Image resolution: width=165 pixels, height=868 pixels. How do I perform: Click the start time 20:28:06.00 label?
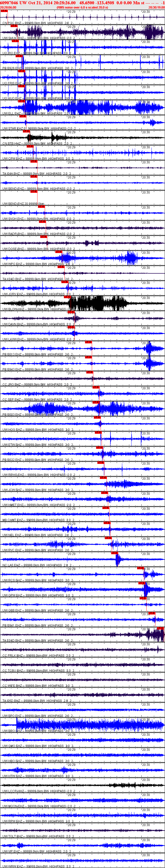coord(8,7)
